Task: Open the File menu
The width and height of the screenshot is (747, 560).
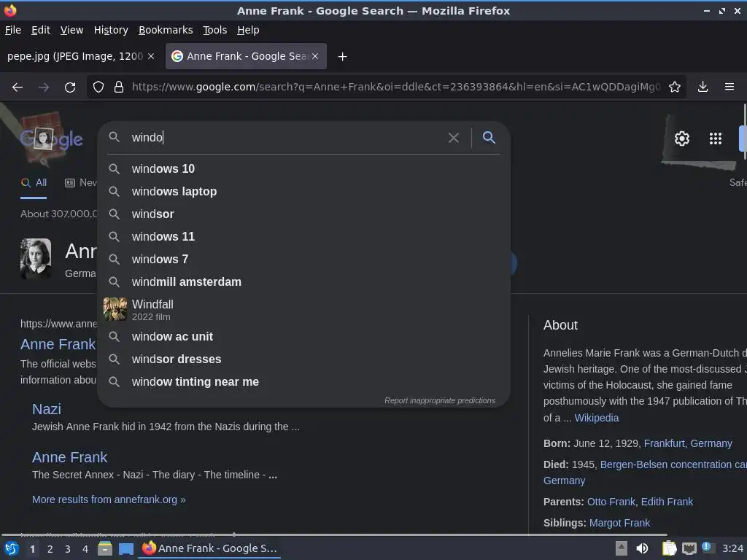Action: [x=13, y=30]
